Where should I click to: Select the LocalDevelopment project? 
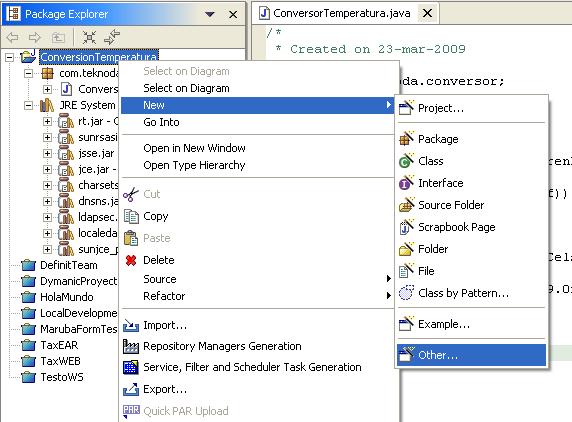coord(79,313)
